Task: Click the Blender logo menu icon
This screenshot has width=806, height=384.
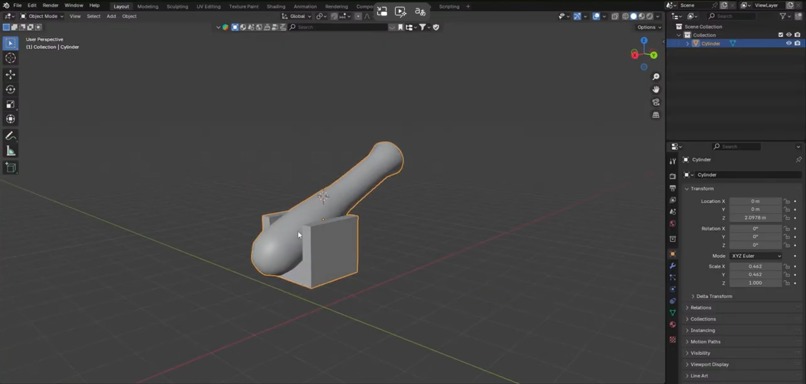Action: coord(6,5)
